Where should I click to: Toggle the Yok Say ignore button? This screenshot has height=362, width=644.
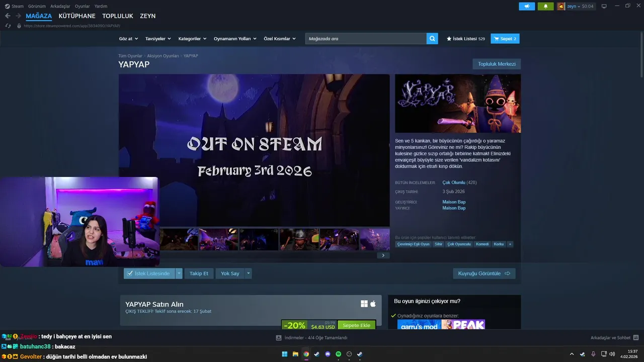230,274
